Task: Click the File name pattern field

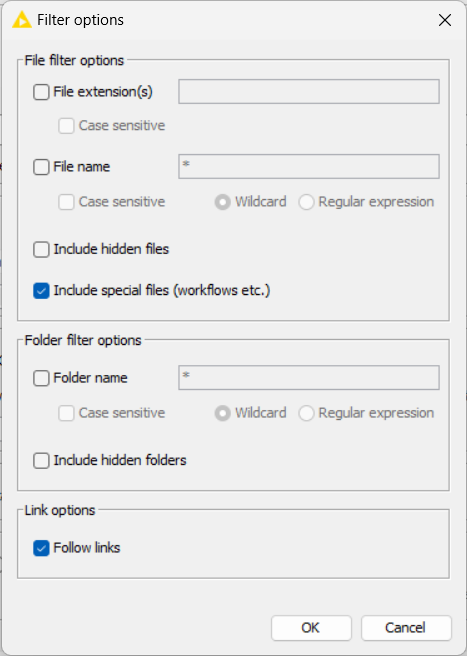Action: 309,167
